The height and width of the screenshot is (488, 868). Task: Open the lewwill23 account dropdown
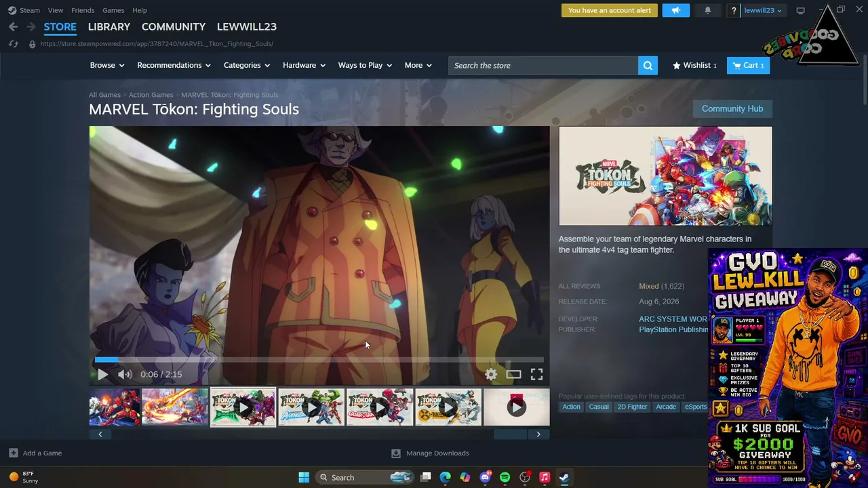coord(763,10)
